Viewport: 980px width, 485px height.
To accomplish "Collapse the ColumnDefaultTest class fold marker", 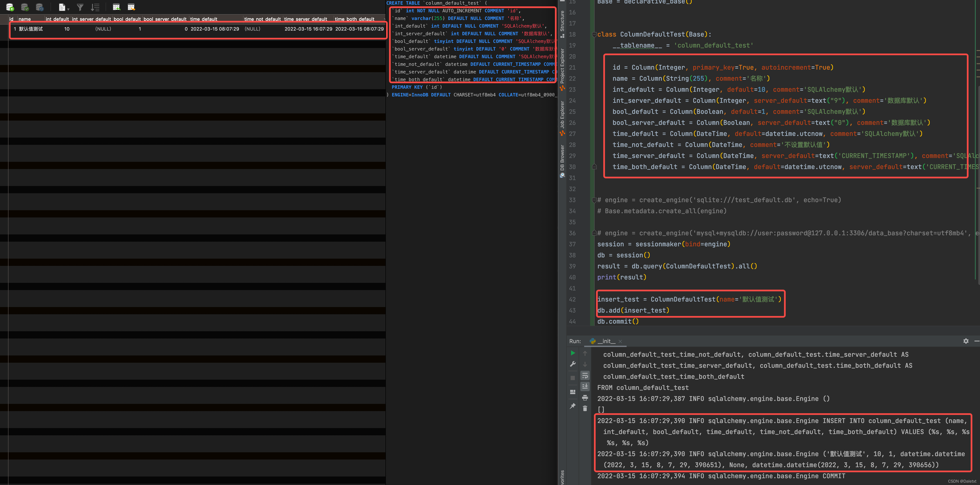I will coord(594,35).
